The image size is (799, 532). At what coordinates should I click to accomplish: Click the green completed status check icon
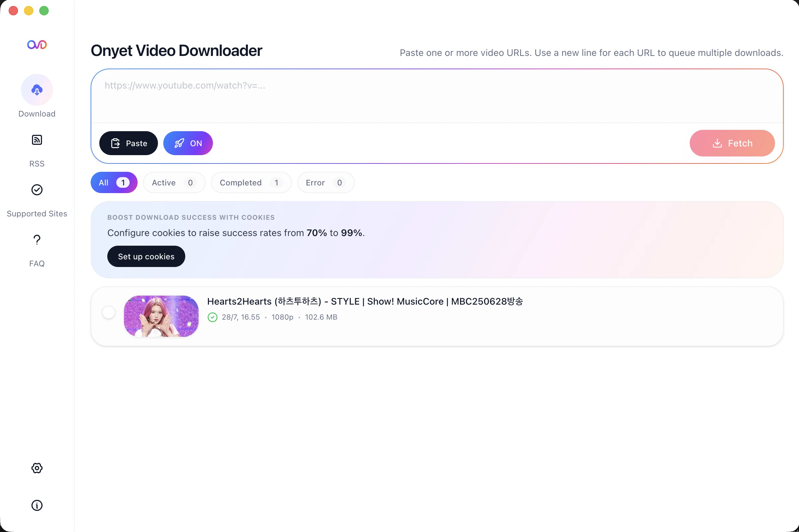pyautogui.click(x=213, y=317)
